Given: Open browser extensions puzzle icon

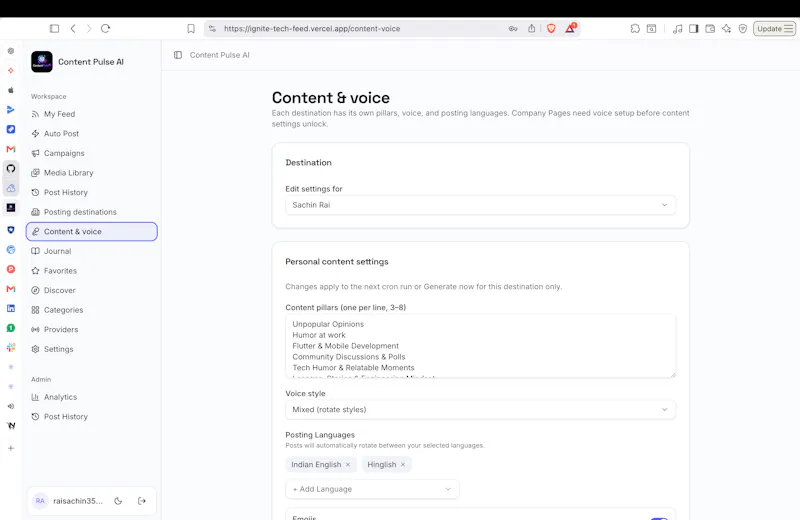Looking at the screenshot, I should pos(635,29).
